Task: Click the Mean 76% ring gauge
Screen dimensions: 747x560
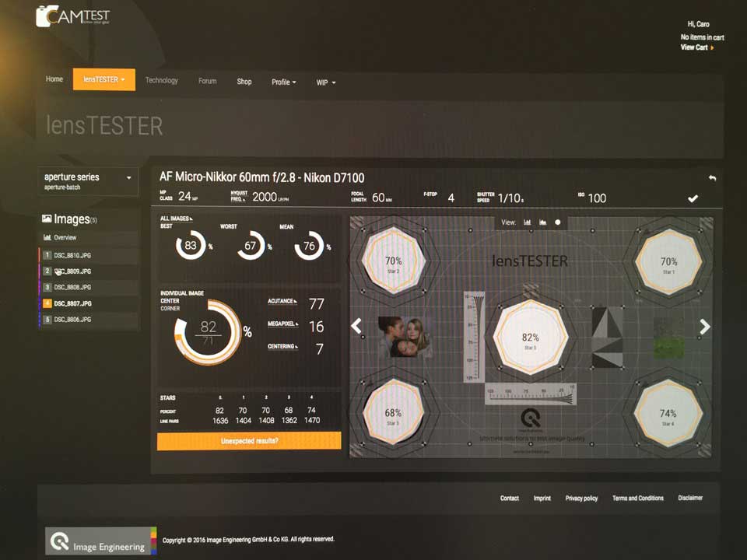Action: [309, 246]
